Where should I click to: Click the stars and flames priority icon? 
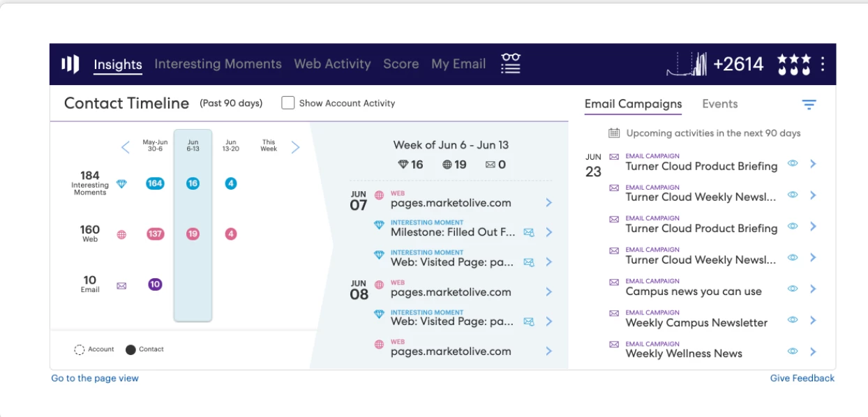(x=794, y=64)
